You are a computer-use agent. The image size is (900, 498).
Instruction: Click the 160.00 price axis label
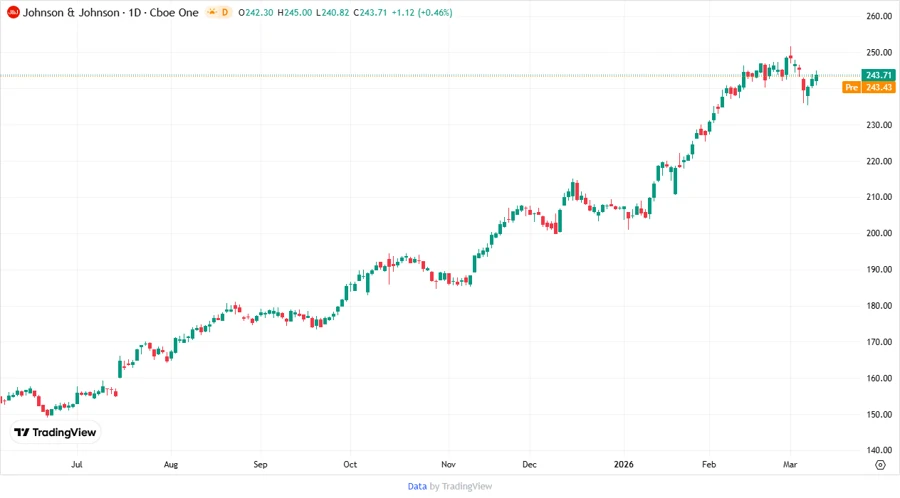point(879,378)
